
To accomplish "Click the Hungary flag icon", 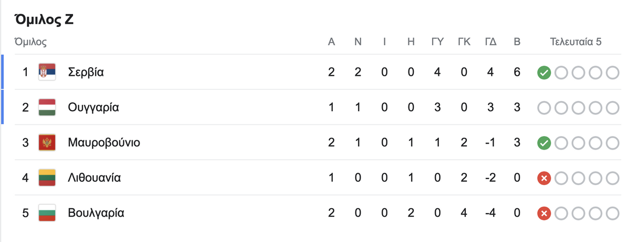I will [47, 108].
